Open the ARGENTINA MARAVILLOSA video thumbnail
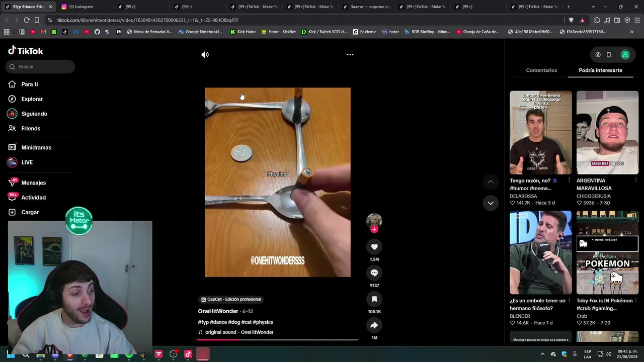This screenshot has width=644, height=362. coord(607,133)
